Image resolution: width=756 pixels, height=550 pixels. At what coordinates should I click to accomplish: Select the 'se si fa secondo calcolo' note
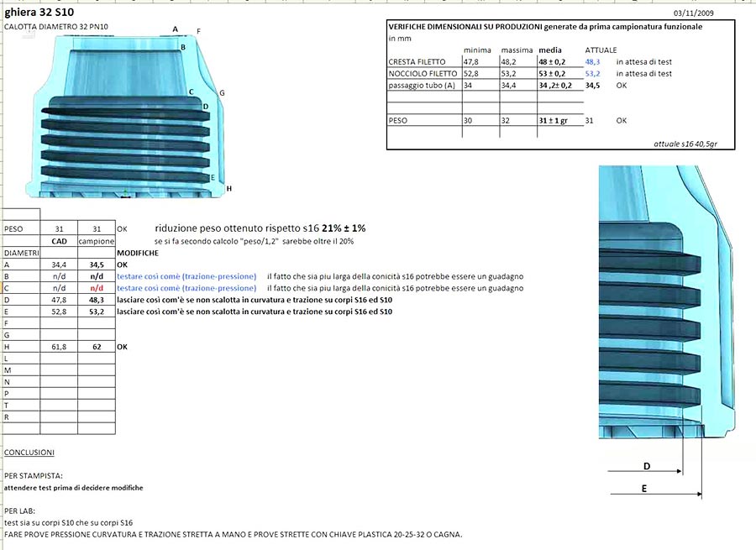[x=254, y=241]
